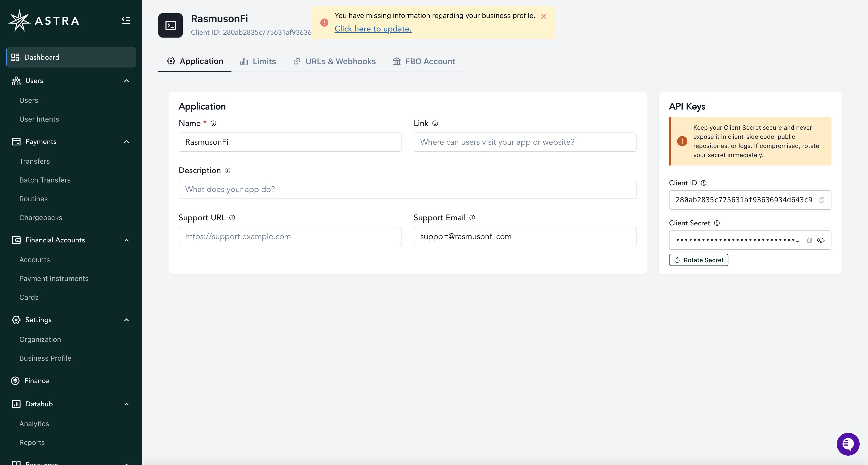
Task: Open Organization settings
Action: click(x=40, y=340)
